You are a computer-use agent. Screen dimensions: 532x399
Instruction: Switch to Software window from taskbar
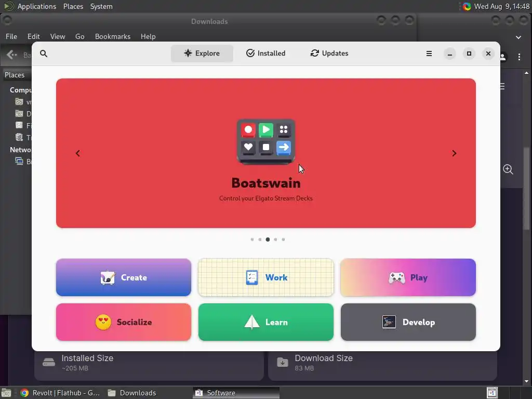click(236, 393)
